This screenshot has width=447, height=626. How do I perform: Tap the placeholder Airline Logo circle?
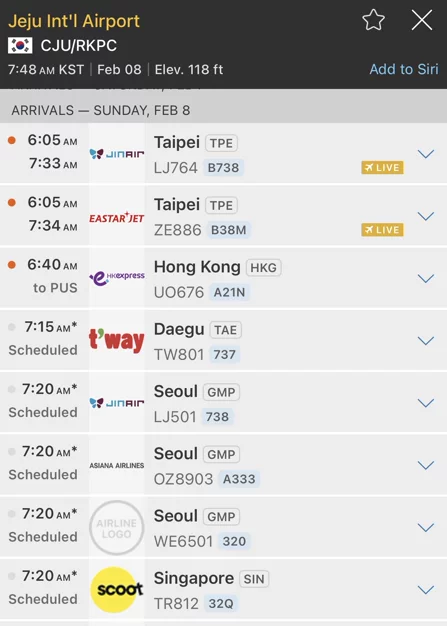coord(117,528)
